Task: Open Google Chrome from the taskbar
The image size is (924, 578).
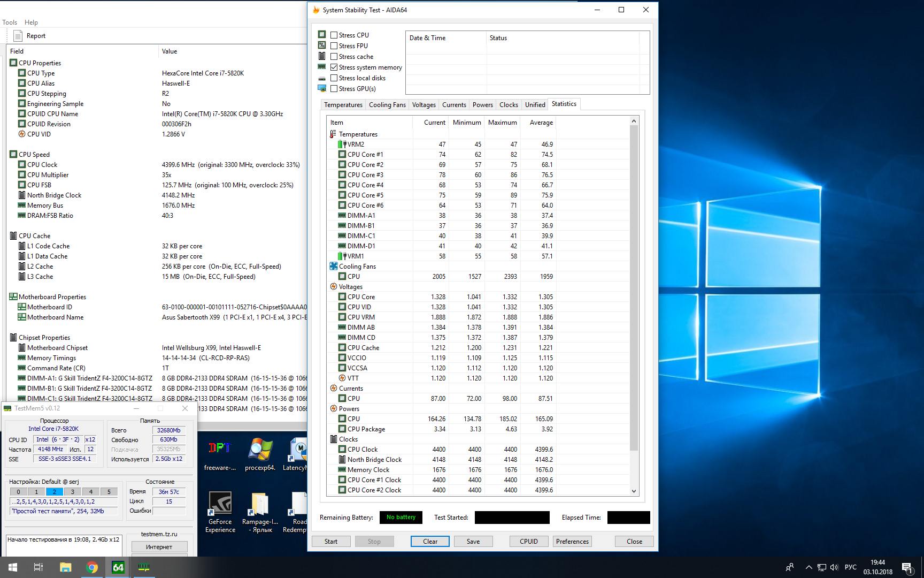Action: coord(92,567)
